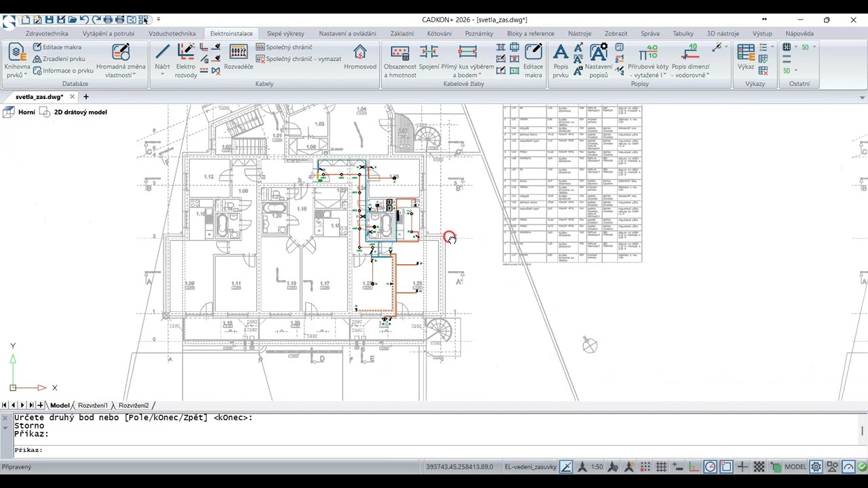
Task: Open the 1:50 annotation scale list
Action: coord(597,466)
